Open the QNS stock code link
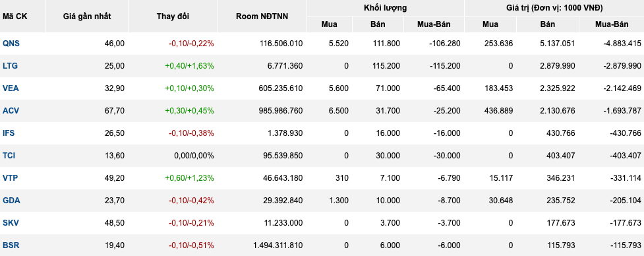 [11, 43]
